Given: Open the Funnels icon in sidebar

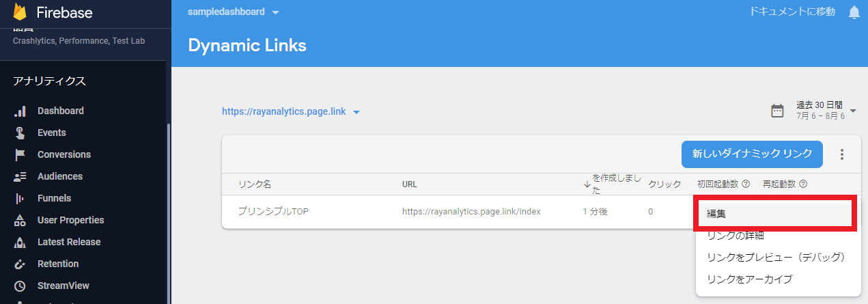Looking at the screenshot, I should coord(20,198).
